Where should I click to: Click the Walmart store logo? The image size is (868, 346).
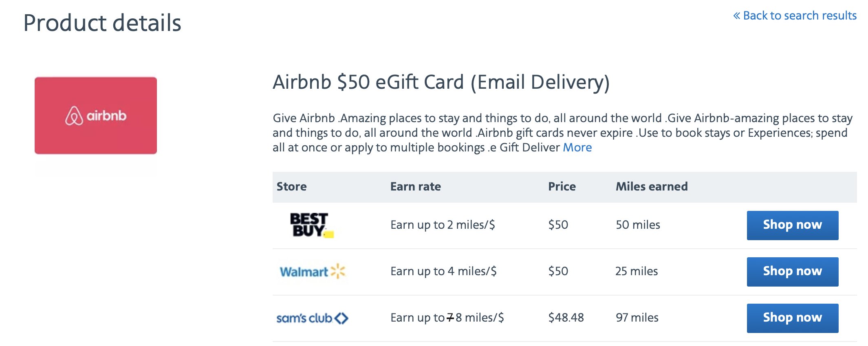pos(312,272)
